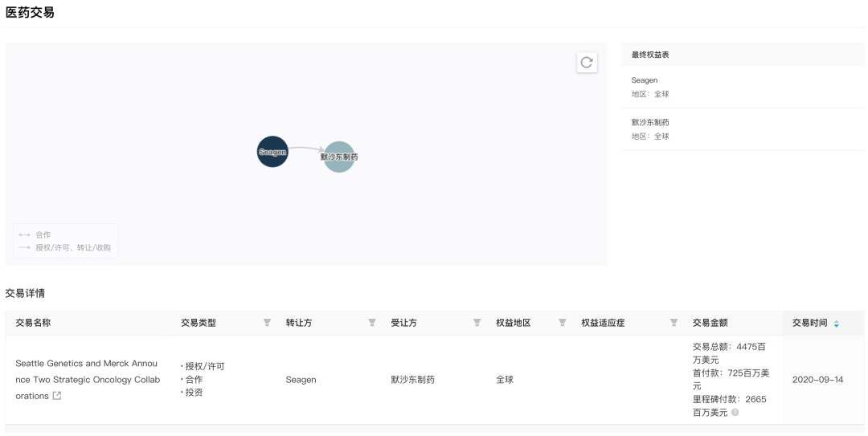Click 交易名称 column header
The image size is (868, 436).
click(x=33, y=323)
